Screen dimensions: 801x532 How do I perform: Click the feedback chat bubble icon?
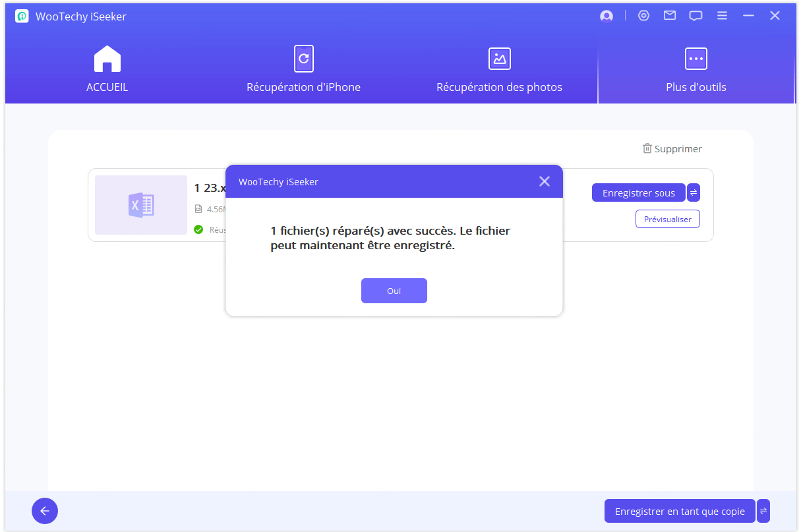tap(696, 16)
